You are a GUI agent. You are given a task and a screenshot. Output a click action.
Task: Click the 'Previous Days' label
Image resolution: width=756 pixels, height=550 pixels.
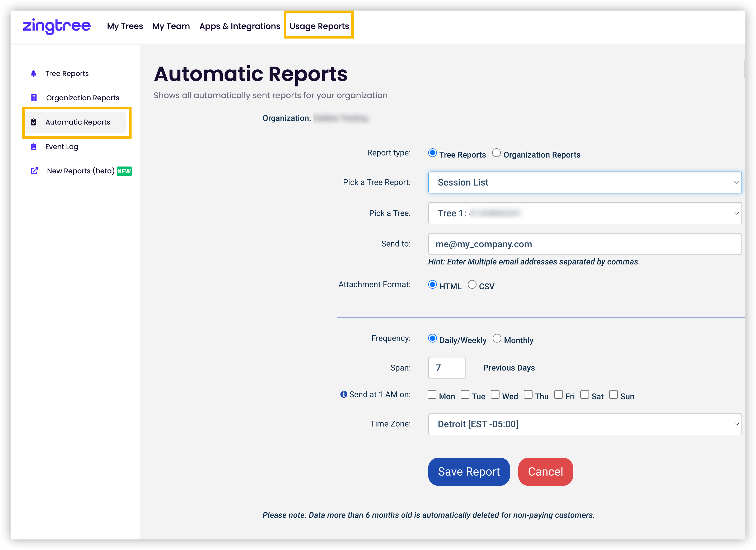tap(509, 368)
